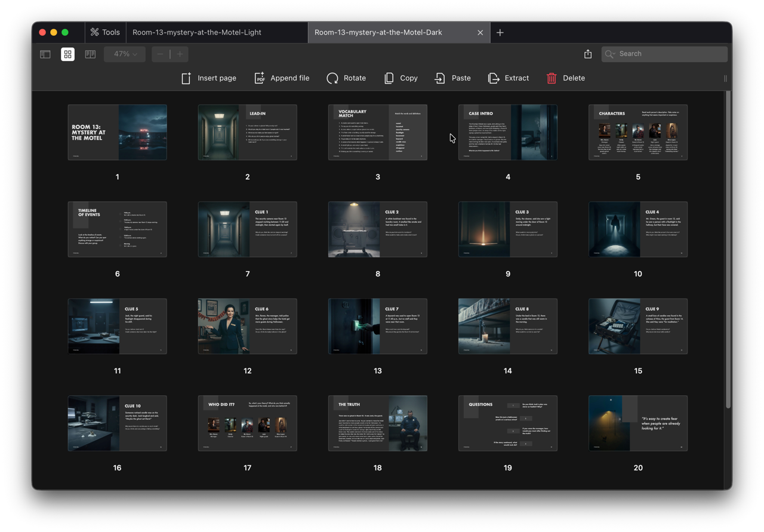Open the Tools menu

105,32
